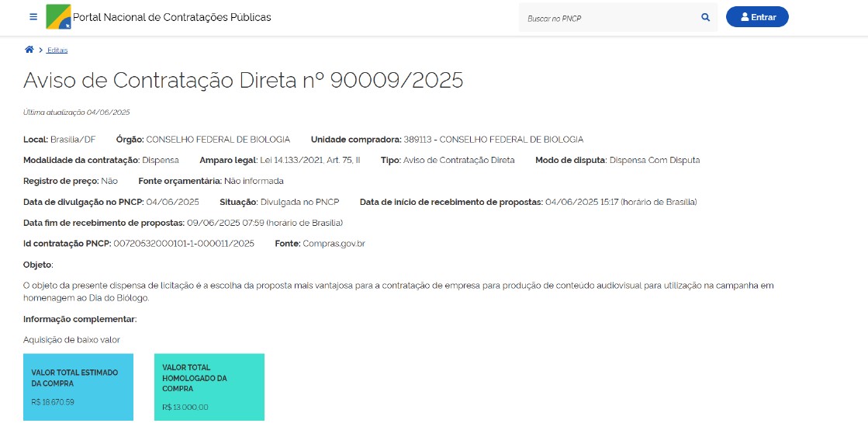Click the PNCP flag logo
Viewport: 868px width, 444px height.
[x=58, y=17]
